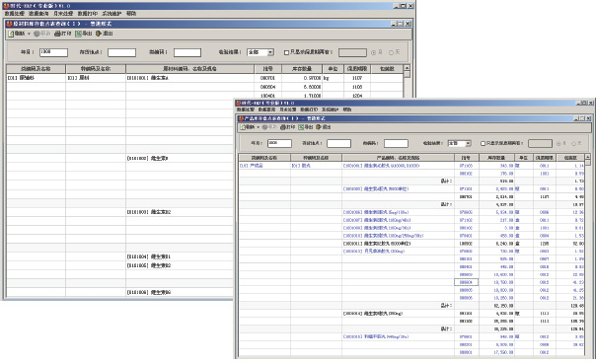Viewport: 596px width, 364px height.
Task: Click year-month input field in back window
Action: (53, 52)
